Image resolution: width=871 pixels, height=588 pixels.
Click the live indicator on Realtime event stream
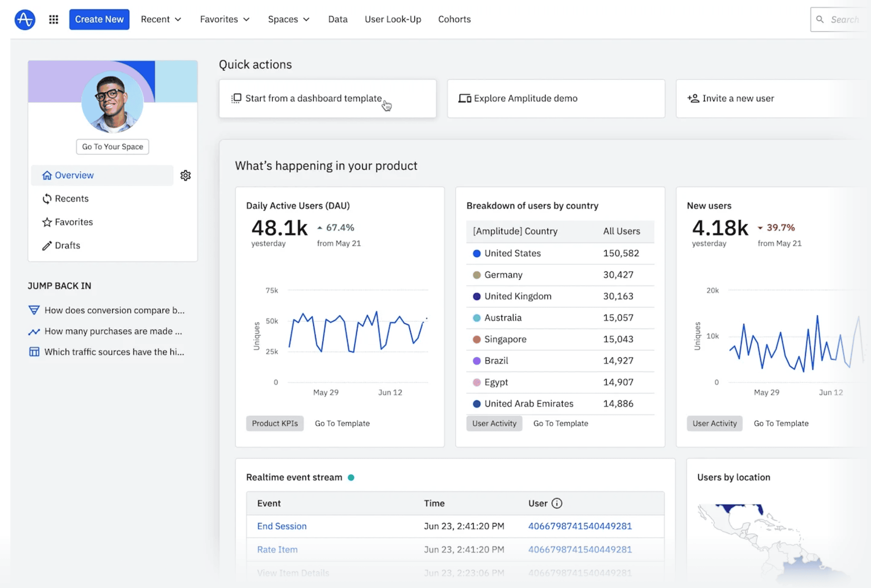(x=352, y=477)
